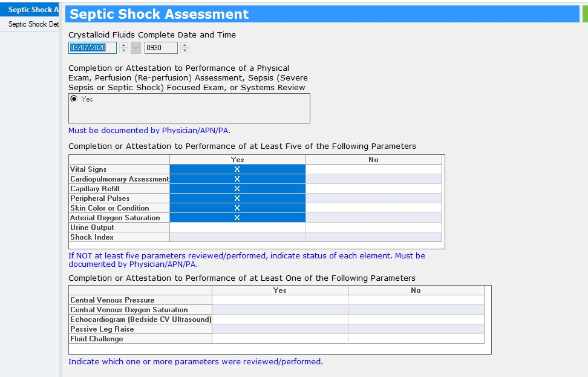Increase time with the up spinner arrow
The height and width of the screenshot is (377, 588).
tap(185, 45)
